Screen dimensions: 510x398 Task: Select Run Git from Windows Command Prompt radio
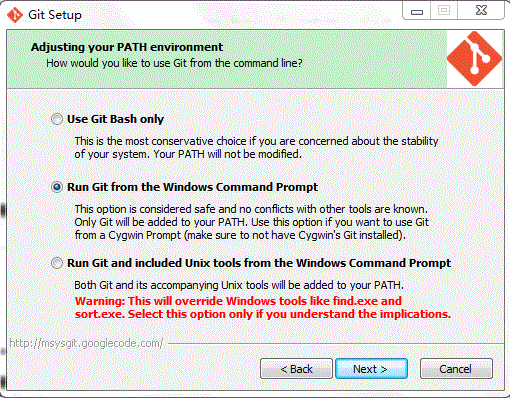[x=57, y=187]
